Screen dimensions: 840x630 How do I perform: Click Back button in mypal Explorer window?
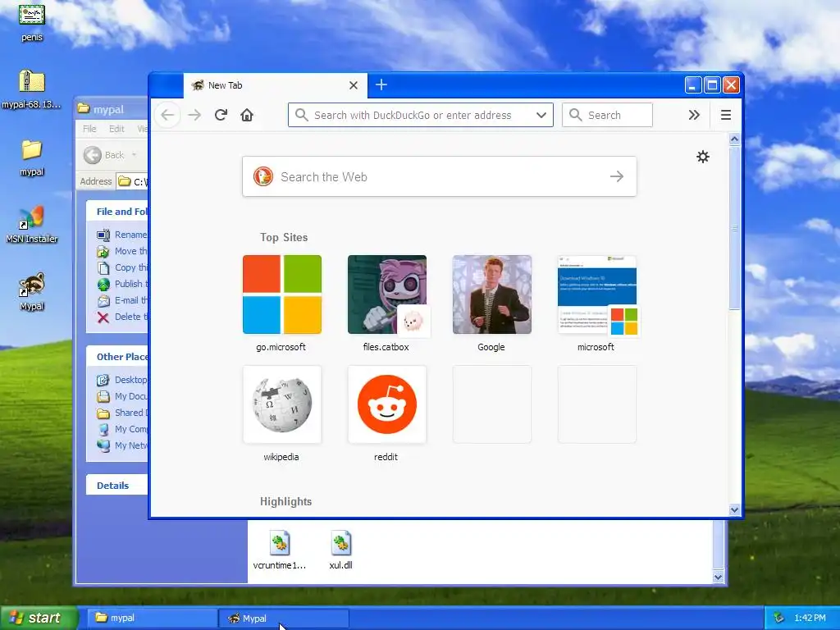(104, 155)
